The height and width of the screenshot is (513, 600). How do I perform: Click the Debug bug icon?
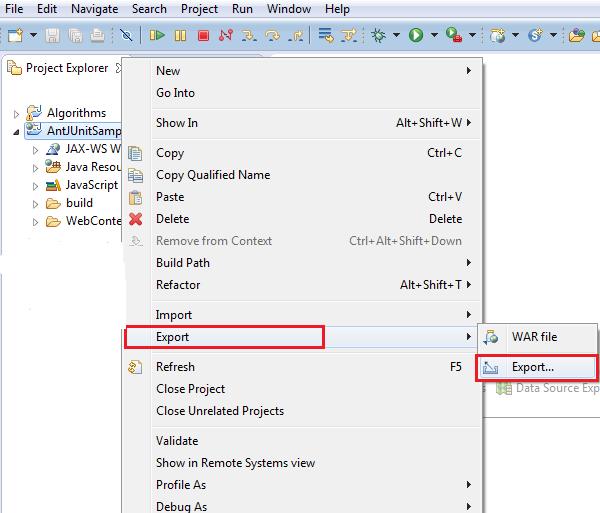point(378,36)
